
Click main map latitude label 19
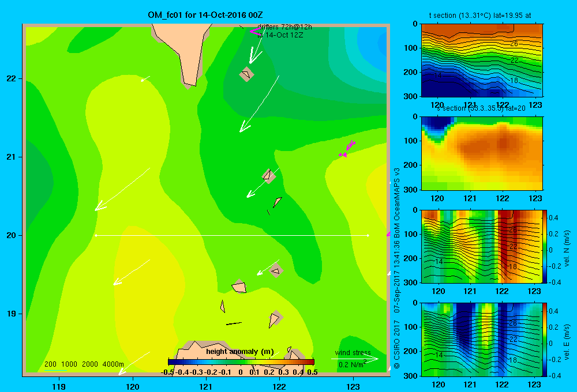(x=12, y=314)
